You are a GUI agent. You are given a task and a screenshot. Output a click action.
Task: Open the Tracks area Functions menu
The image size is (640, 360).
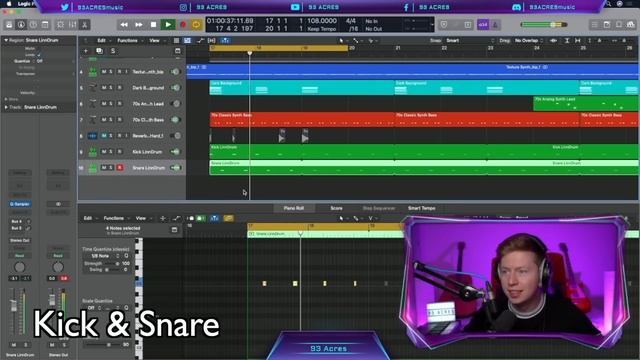coord(129,40)
